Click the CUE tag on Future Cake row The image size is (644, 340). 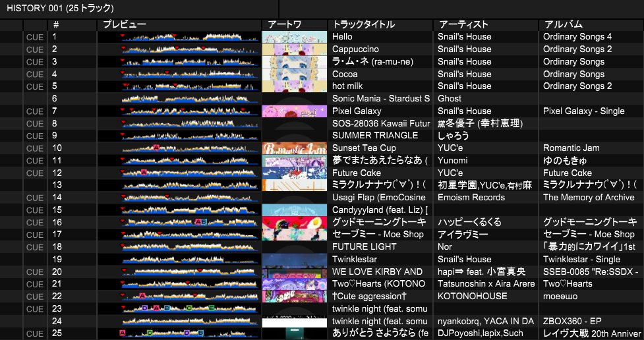[x=35, y=173]
